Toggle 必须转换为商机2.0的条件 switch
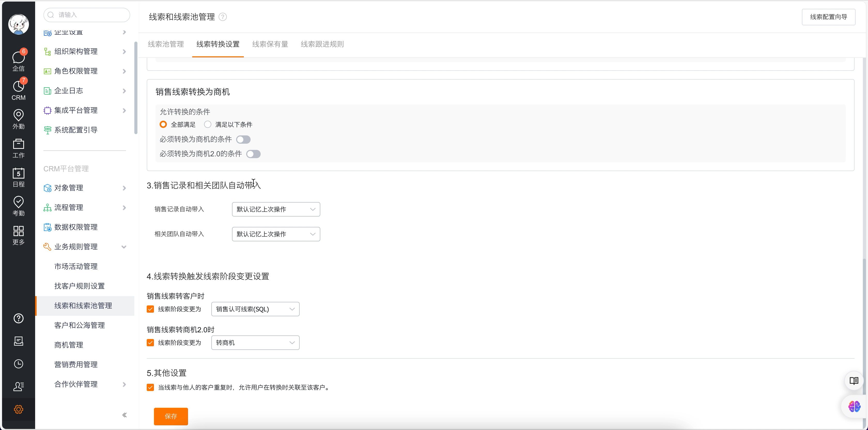This screenshot has height=430, width=868. [253, 154]
